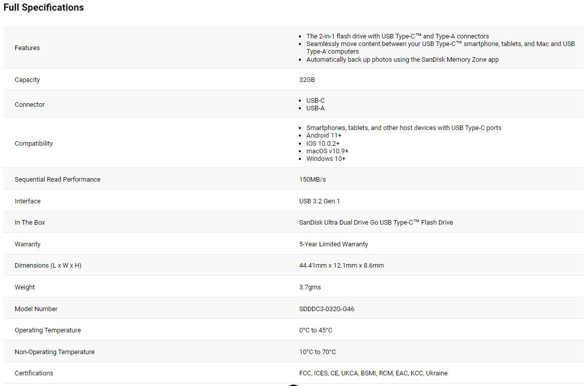588x386 pixels.
Task: Click the 5-Year Limited Warranty text
Action: (x=333, y=244)
